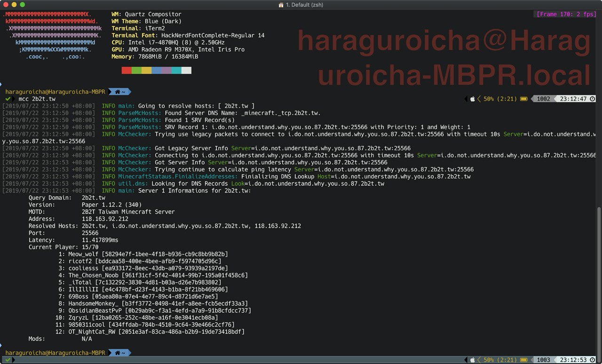Click the window title '1. Default (zsh)'
The image size is (602, 364).
point(305,5)
